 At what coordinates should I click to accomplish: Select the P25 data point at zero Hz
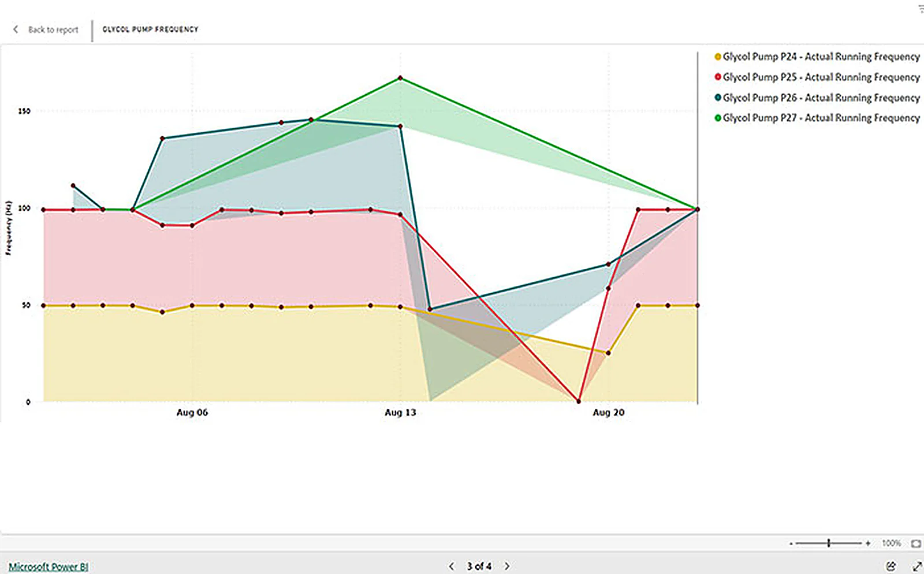coord(579,401)
